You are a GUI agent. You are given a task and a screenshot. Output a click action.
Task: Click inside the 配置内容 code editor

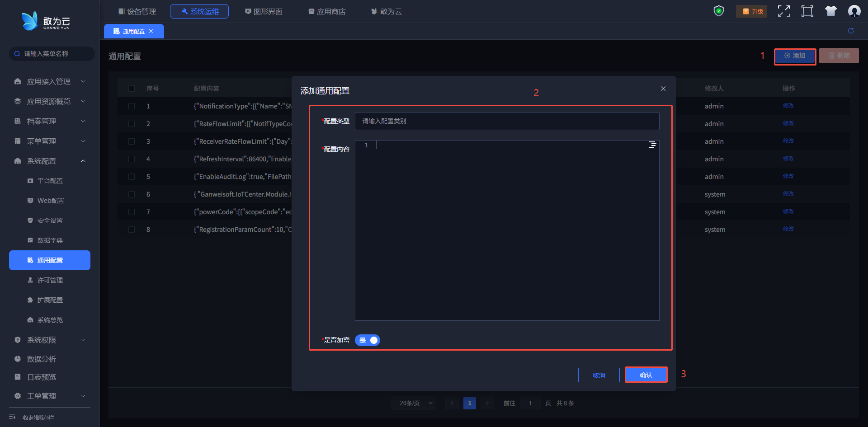coord(507,230)
